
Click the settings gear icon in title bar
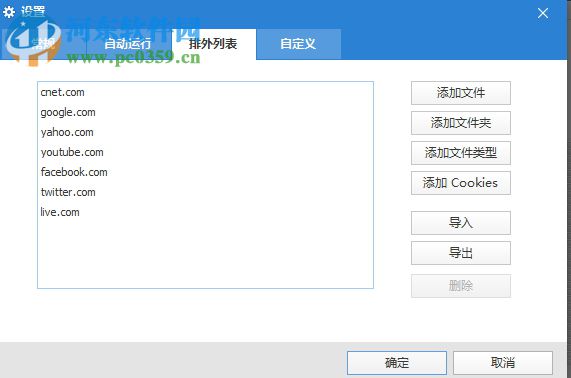(9, 12)
